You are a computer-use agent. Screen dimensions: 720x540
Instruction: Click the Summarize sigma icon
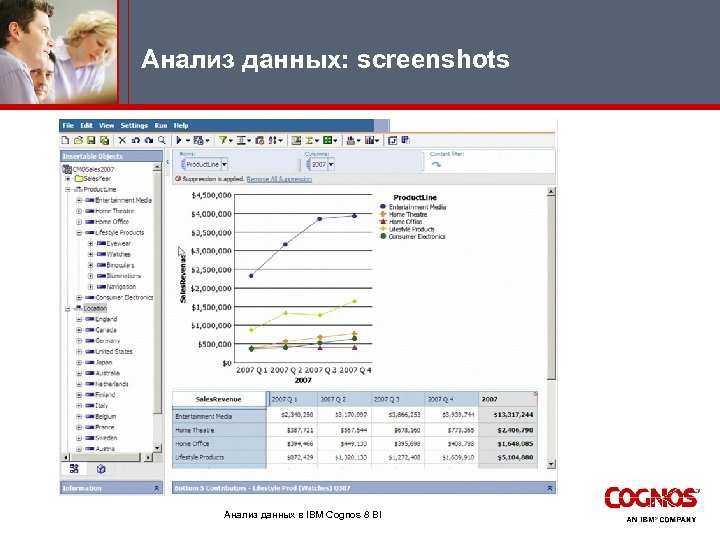309,140
